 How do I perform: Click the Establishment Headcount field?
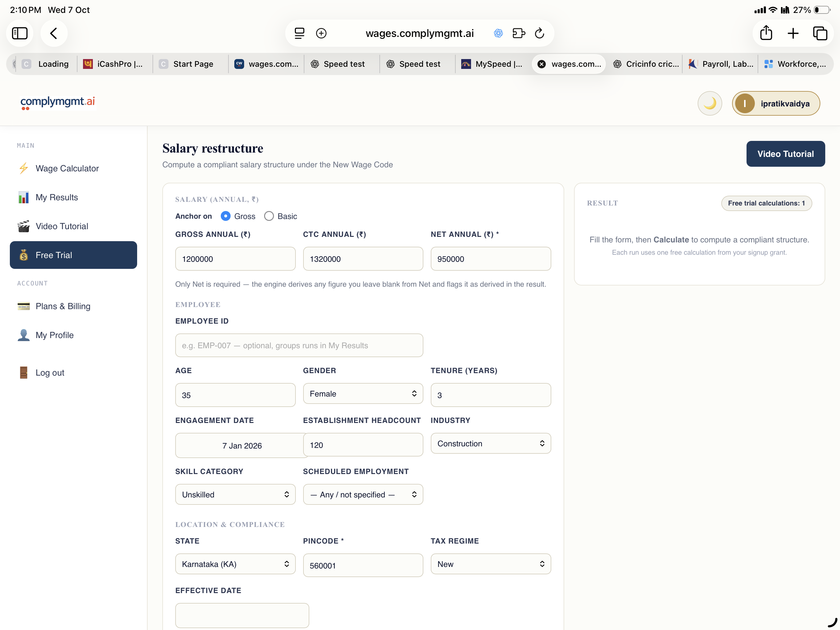tap(363, 445)
